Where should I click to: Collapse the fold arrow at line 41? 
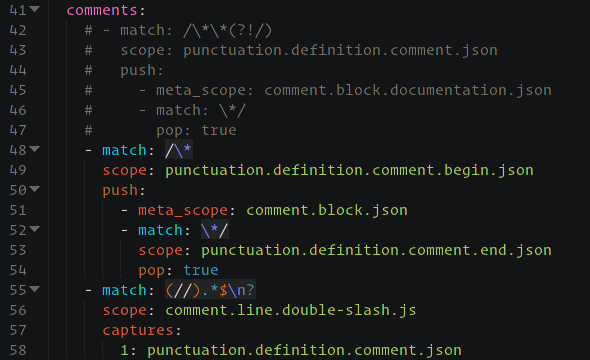tap(34, 9)
